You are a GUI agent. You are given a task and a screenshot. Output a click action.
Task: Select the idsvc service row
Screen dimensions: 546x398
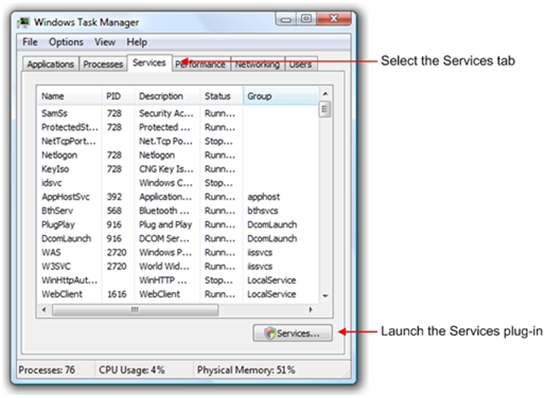pyautogui.click(x=178, y=183)
